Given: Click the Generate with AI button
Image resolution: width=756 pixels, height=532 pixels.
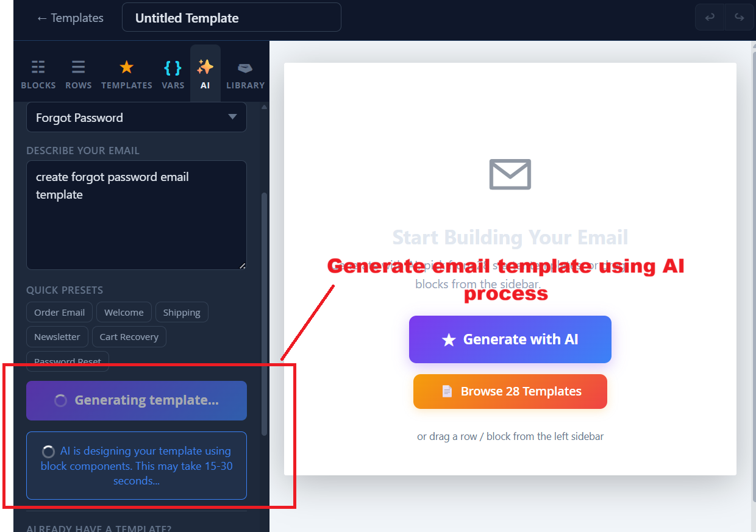Looking at the screenshot, I should pyautogui.click(x=510, y=339).
